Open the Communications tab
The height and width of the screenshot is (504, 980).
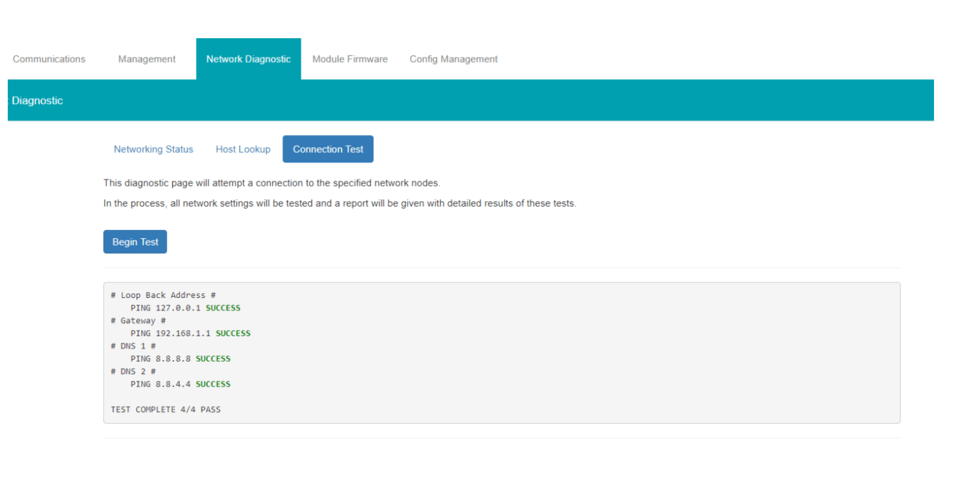(49, 59)
